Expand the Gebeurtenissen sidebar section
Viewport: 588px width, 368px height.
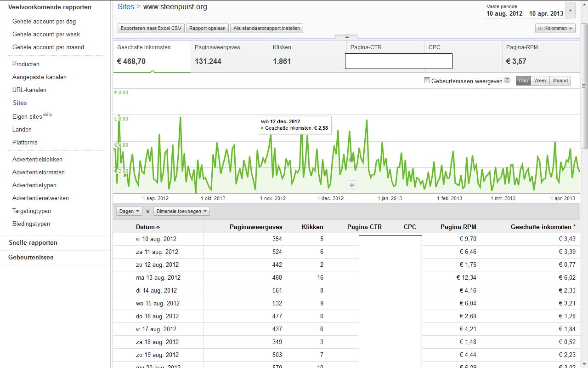point(31,257)
